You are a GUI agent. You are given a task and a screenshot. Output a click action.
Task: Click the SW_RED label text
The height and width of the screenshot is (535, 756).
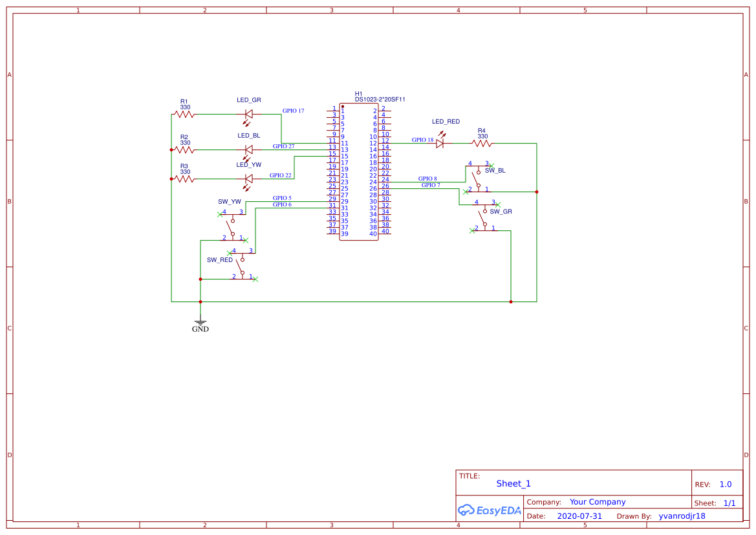pyautogui.click(x=220, y=260)
